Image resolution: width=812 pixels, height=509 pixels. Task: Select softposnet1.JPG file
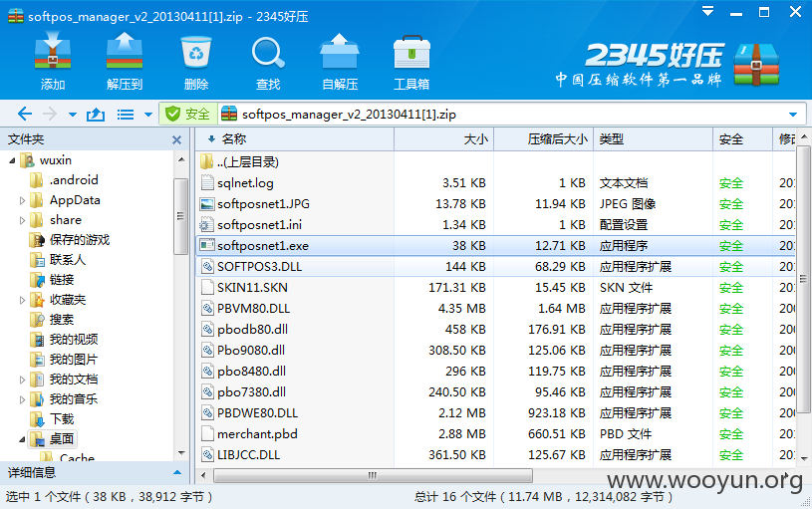(x=497, y=204)
